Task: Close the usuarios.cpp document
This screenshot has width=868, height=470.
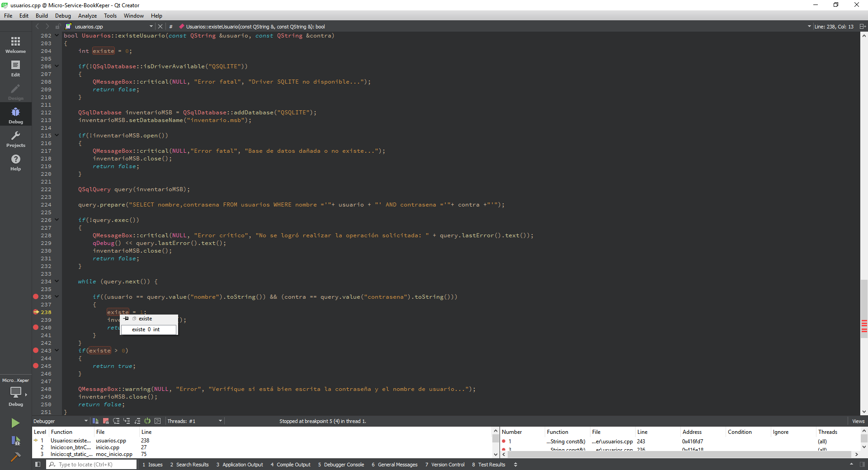Action: click(x=160, y=27)
